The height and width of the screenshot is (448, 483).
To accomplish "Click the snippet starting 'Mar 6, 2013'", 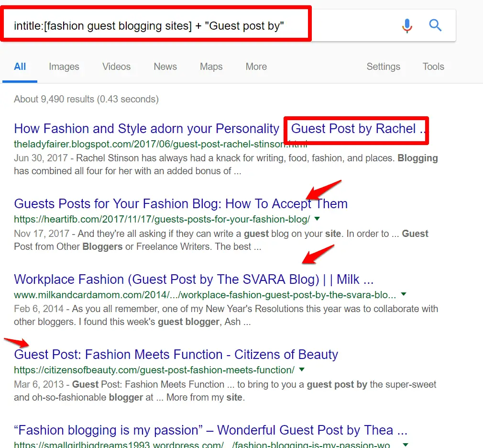I will [225, 391].
